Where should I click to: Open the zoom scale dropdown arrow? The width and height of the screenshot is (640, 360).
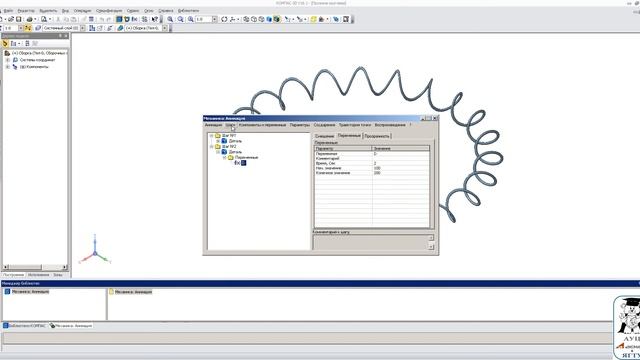pyautogui.click(x=215, y=19)
